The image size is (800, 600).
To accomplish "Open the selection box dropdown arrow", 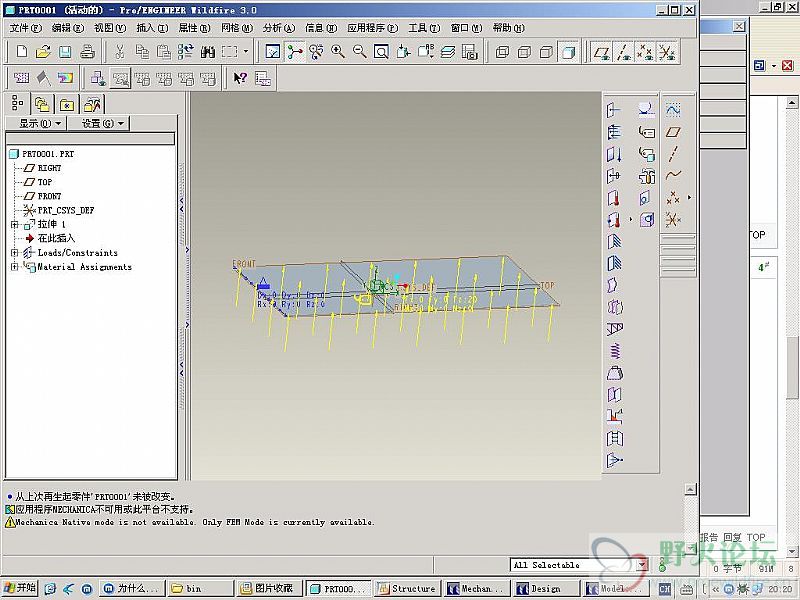I will pos(246,52).
